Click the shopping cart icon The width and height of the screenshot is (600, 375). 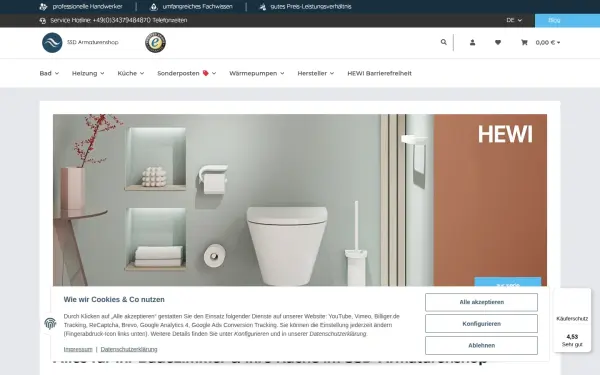tap(524, 42)
